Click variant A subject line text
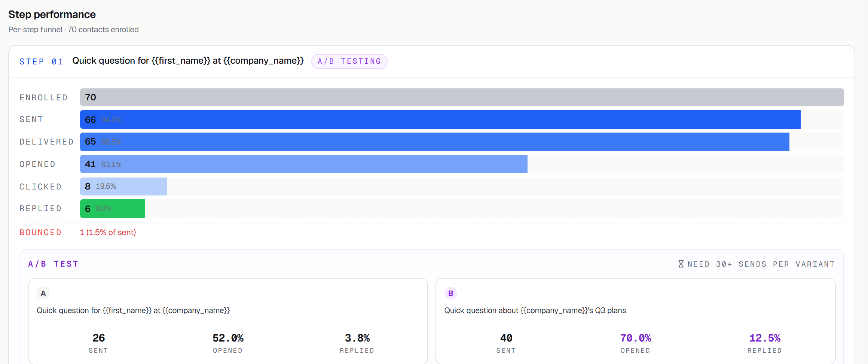 click(133, 310)
